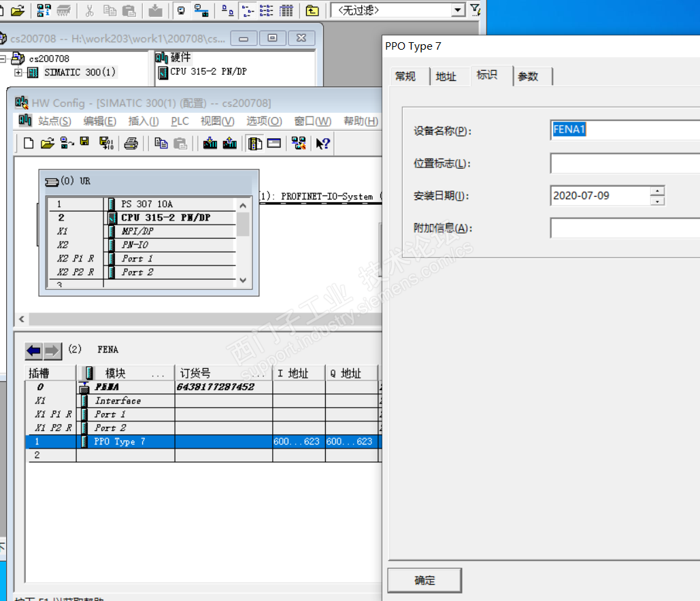The width and height of the screenshot is (700, 601).
Task: Click Open icon in HW Config toolbar
Action: tap(48, 144)
